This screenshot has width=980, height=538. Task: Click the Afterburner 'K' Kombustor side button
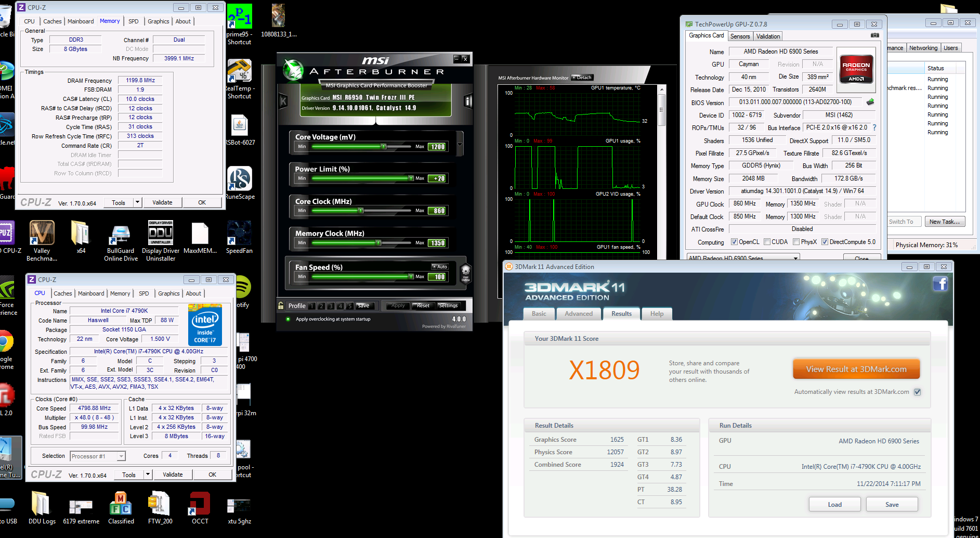pos(283,101)
